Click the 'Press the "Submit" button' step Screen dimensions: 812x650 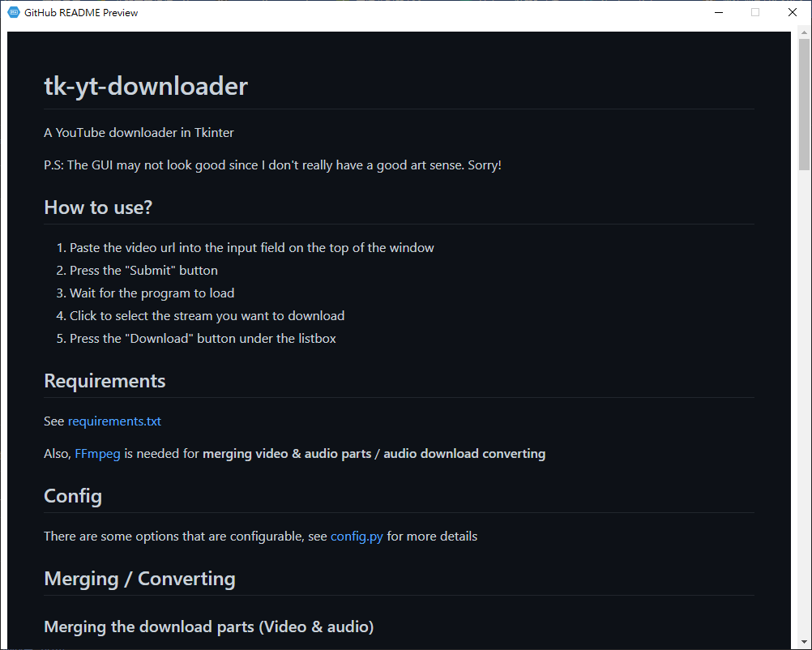(x=143, y=271)
